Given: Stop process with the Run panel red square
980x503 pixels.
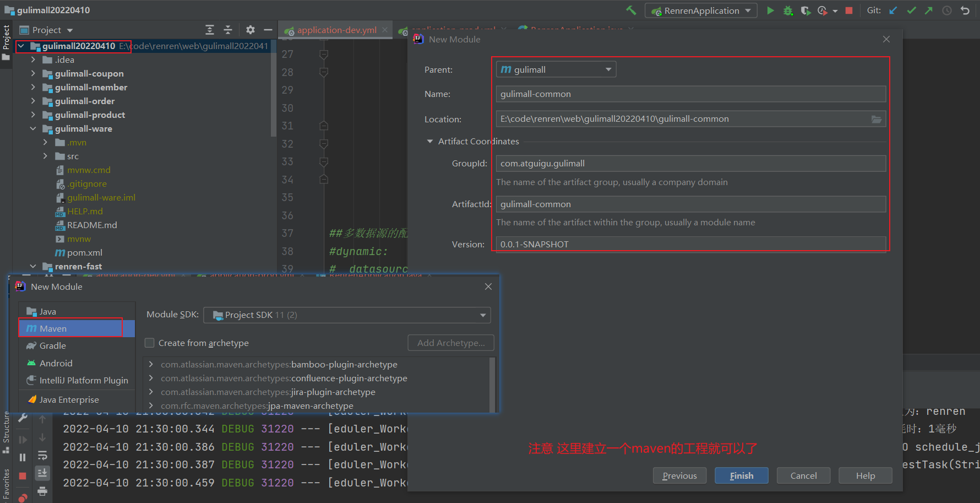Looking at the screenshot, I should (x=23, y=475).
